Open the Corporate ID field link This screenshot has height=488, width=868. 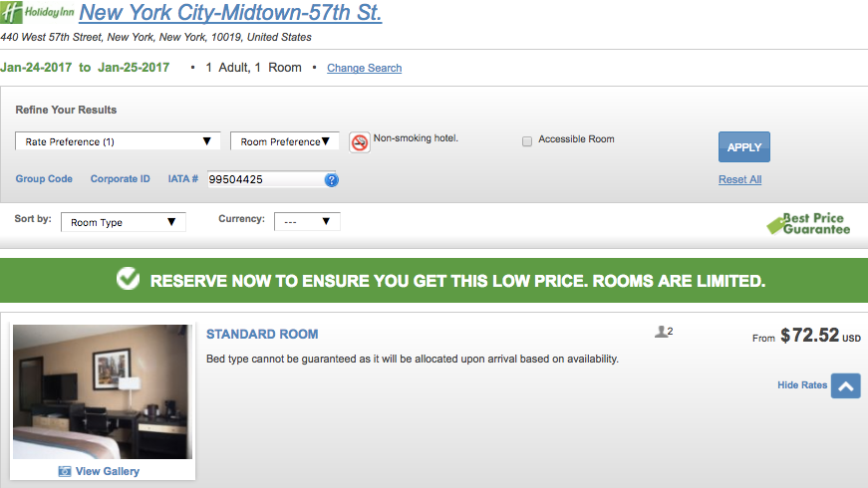pos(121,178)
